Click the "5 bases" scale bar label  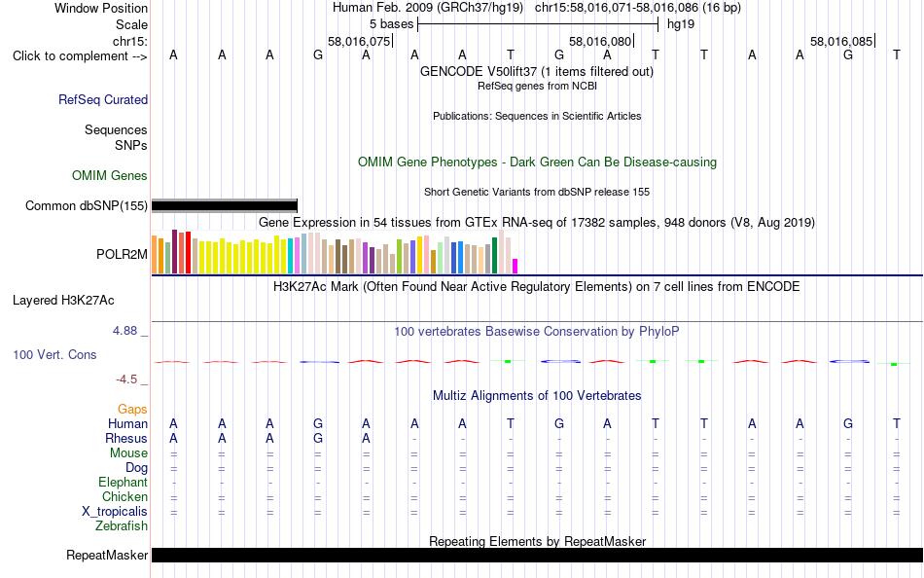[391, 24]
